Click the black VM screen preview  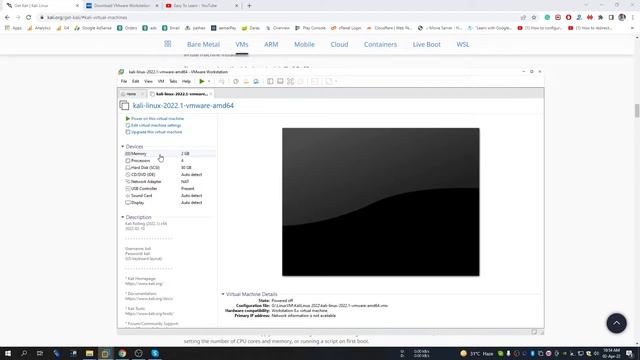[x=380, y=202]
